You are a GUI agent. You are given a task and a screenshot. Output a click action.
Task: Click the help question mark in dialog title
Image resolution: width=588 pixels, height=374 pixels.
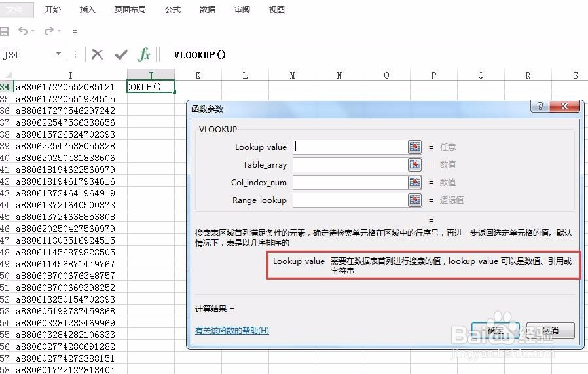coord(540,106)
